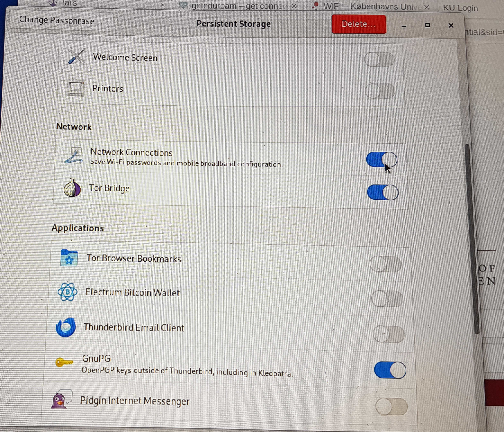Enable Tor Browser Bookmarks persistence
504x432 pixels.
pos(386,264)
